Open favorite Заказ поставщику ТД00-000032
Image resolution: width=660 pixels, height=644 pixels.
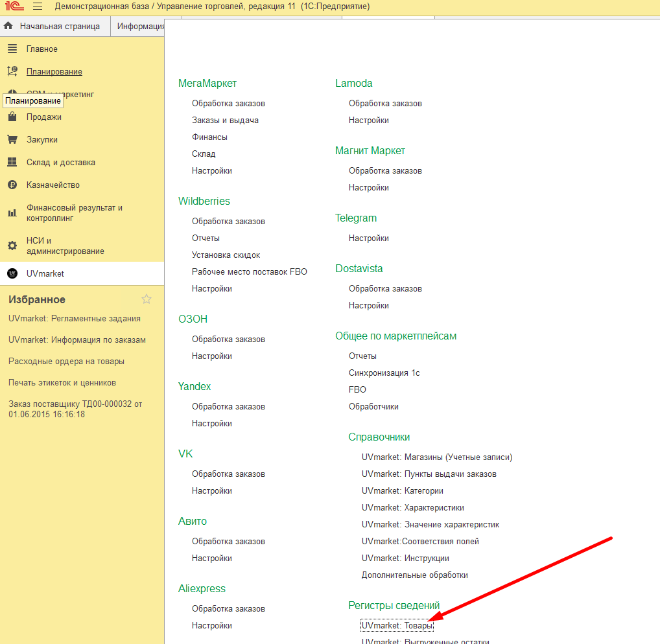tap(75, 409)
